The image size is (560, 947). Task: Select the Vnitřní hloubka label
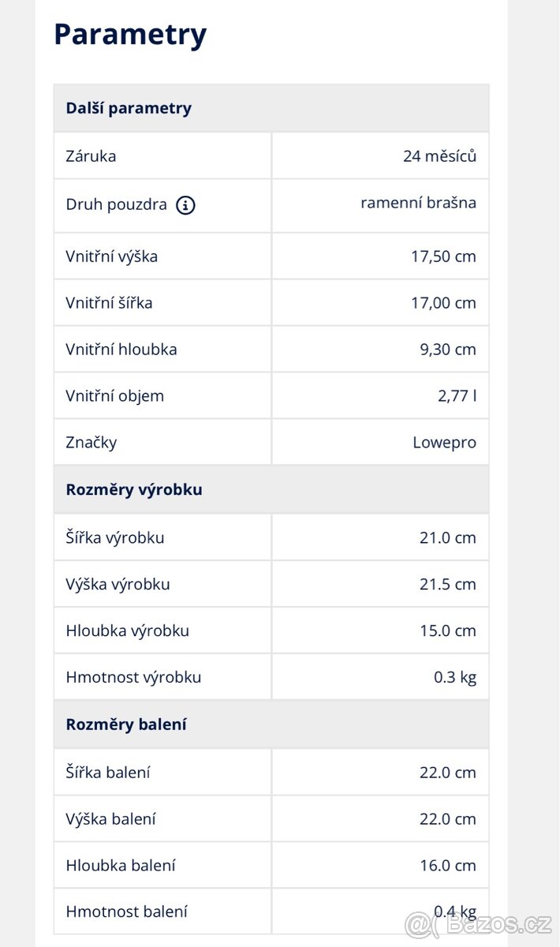click(x=121, y=350)
